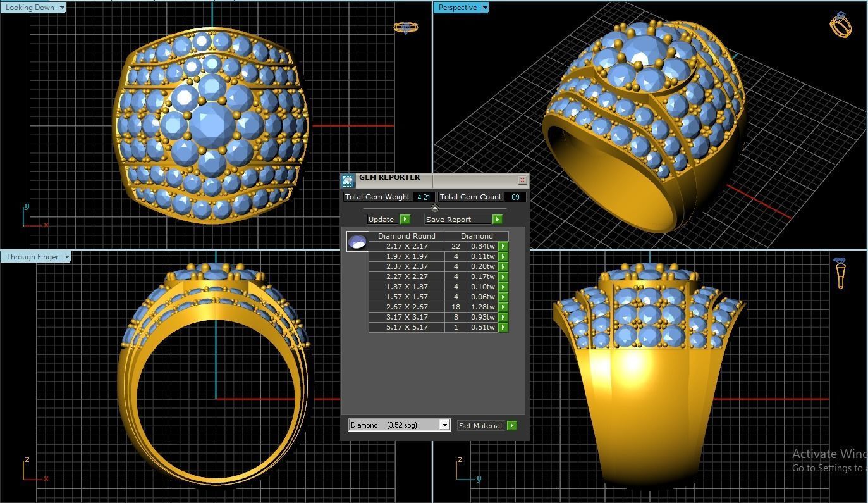This screenshot has height=503, width=868.
Task: Click green arrow for 5.17 X 5.17 row
Action: tap(503, 327)
